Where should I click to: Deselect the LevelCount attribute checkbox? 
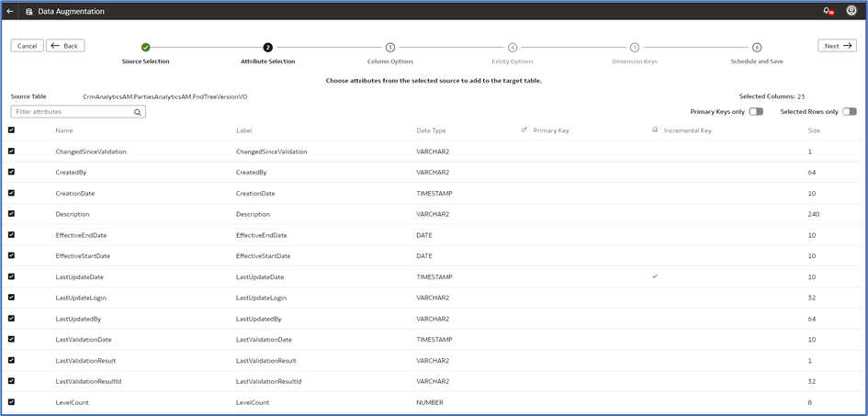[x=12, y=402]
